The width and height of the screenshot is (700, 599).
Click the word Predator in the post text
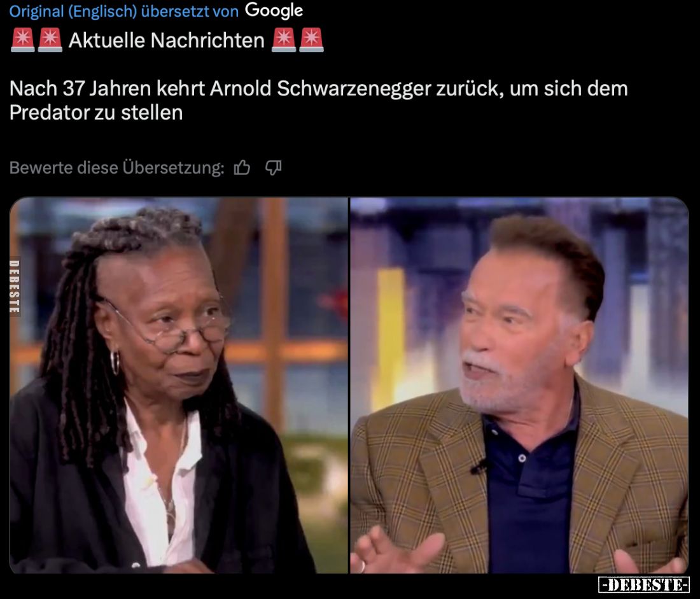click(x=50, y=113)
